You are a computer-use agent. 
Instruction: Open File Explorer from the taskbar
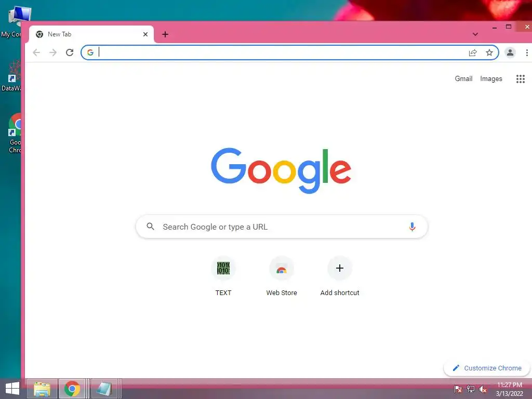tap(42, 389)
